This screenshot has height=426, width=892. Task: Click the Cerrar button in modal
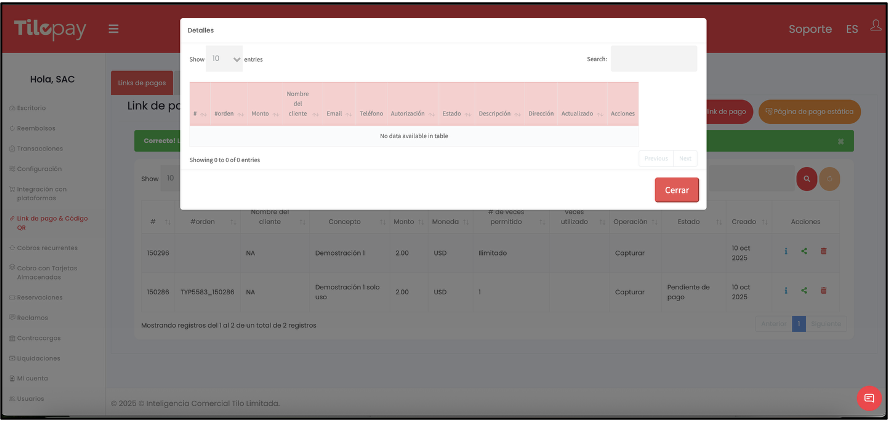pyautogui.click(x=676, y=190)
